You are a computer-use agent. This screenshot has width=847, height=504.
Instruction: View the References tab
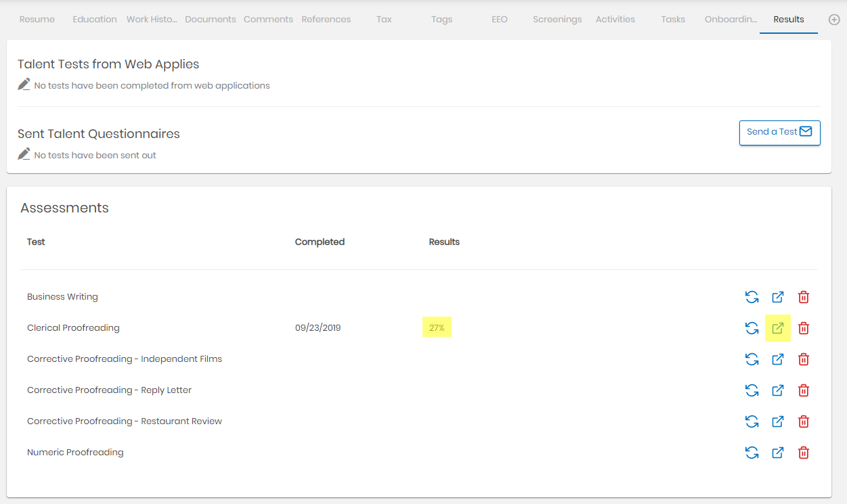click(326, 20)
